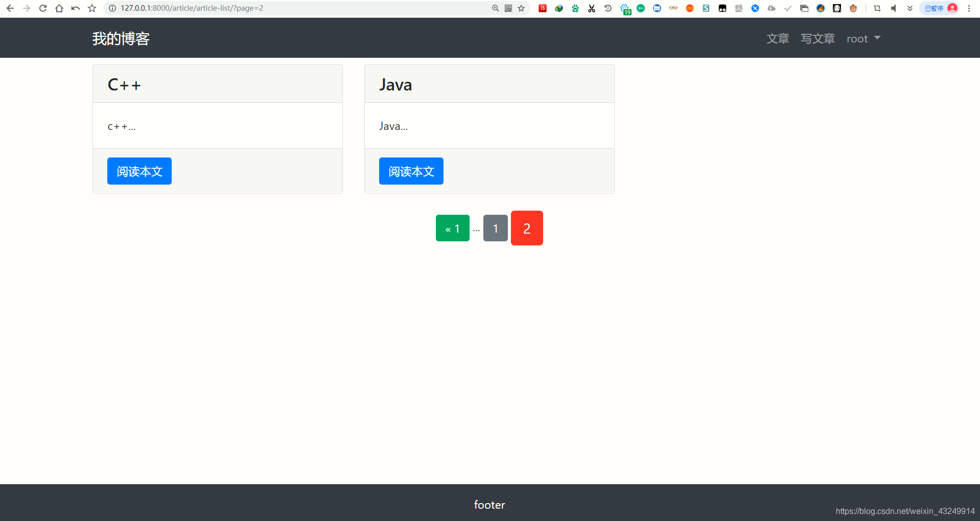Click the Java... summary text

[x=393, y=126]
